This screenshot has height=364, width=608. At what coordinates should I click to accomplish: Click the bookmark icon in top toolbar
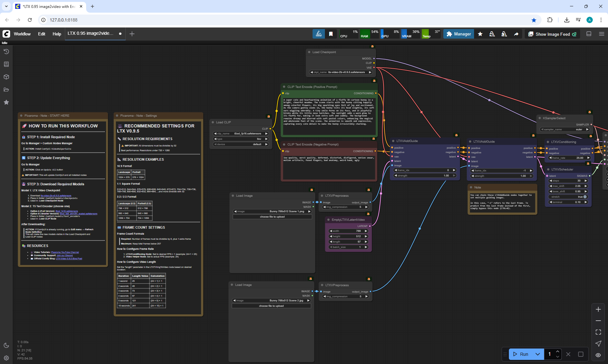331,34
